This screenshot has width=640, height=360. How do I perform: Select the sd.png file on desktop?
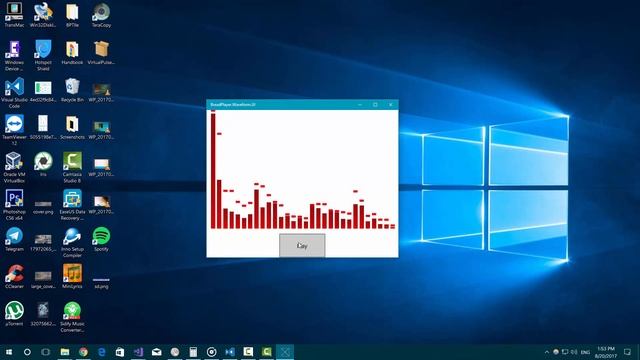pos(101,282)
